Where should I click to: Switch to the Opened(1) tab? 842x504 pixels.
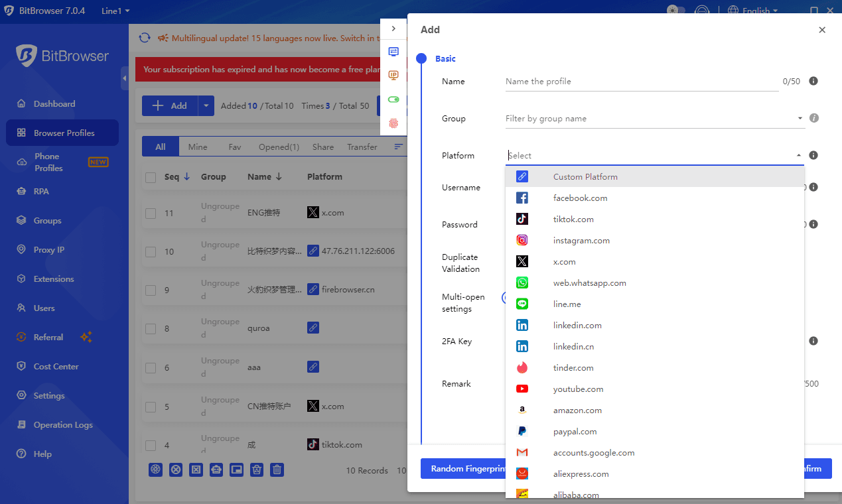pos(279,147)
